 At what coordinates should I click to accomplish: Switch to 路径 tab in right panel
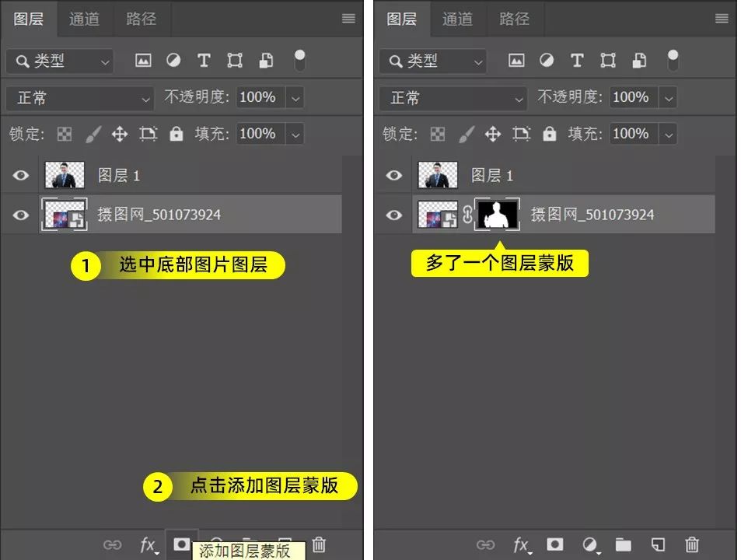(515, 19)
